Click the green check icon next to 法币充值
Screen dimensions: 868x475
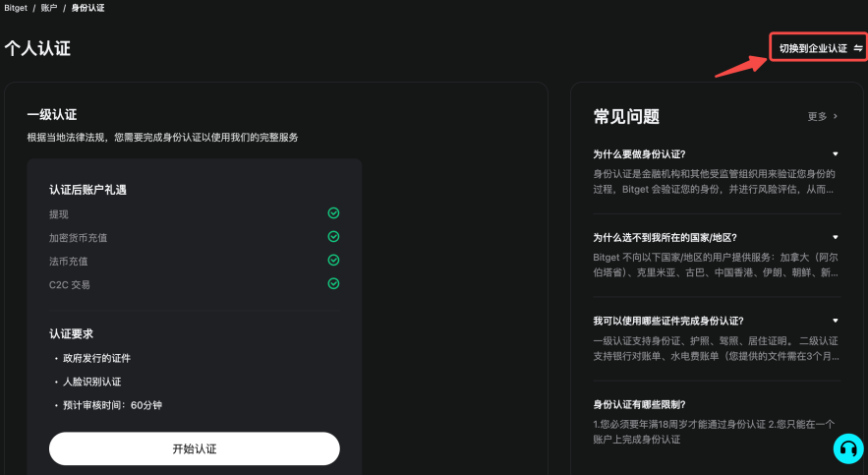pos(333,260)
